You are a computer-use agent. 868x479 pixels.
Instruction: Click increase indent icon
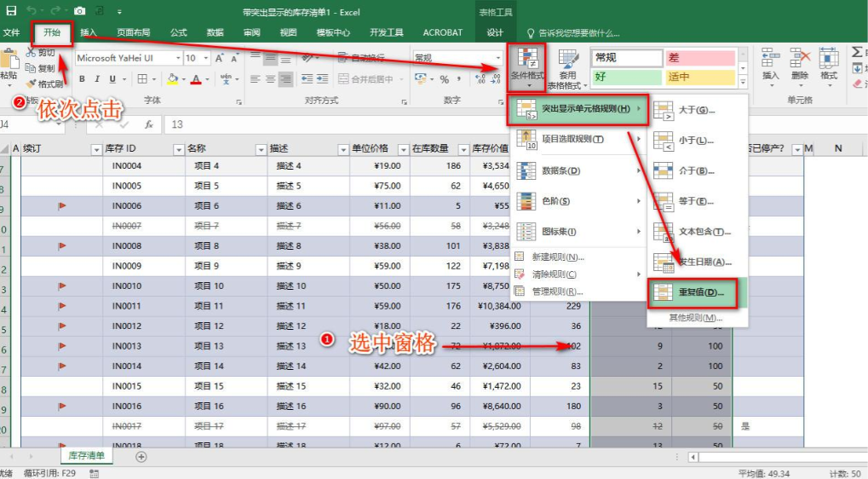[323, 79]
